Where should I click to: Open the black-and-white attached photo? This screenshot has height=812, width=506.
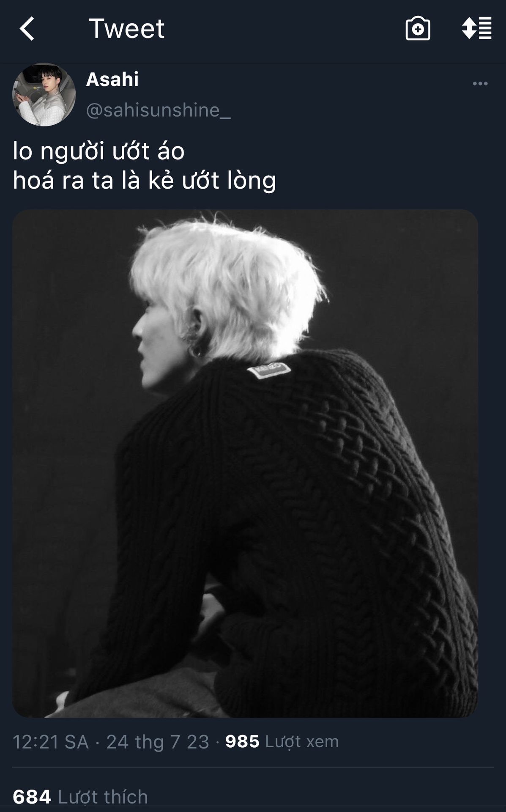click(x=245, y=464)
